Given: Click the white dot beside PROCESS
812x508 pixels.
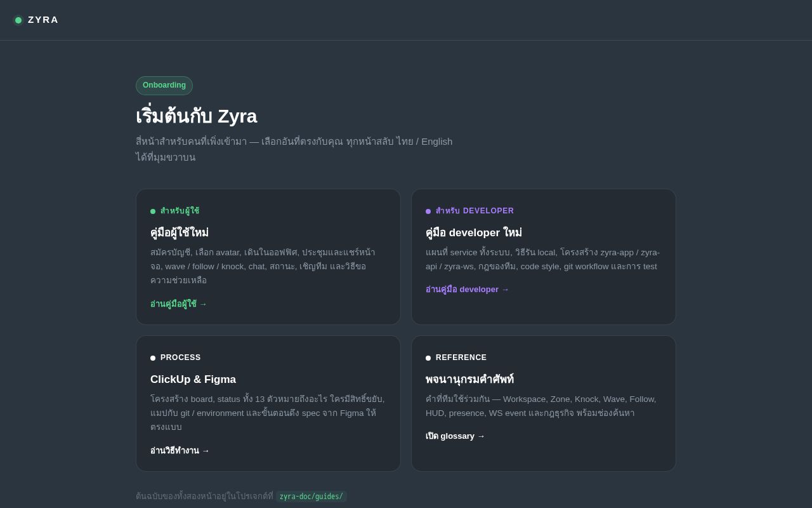Looking at the screenshot, I should [153, 358].
